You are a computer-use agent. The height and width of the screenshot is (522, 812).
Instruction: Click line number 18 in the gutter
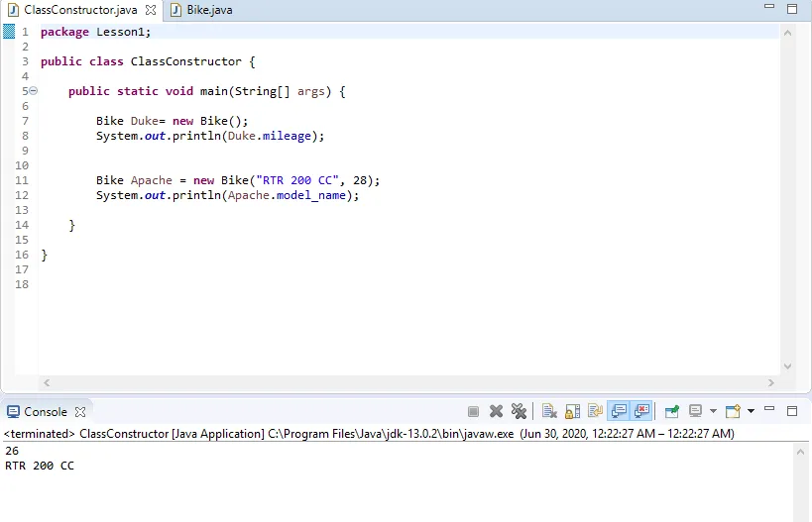pyautogui.click(x=22, y=284)
